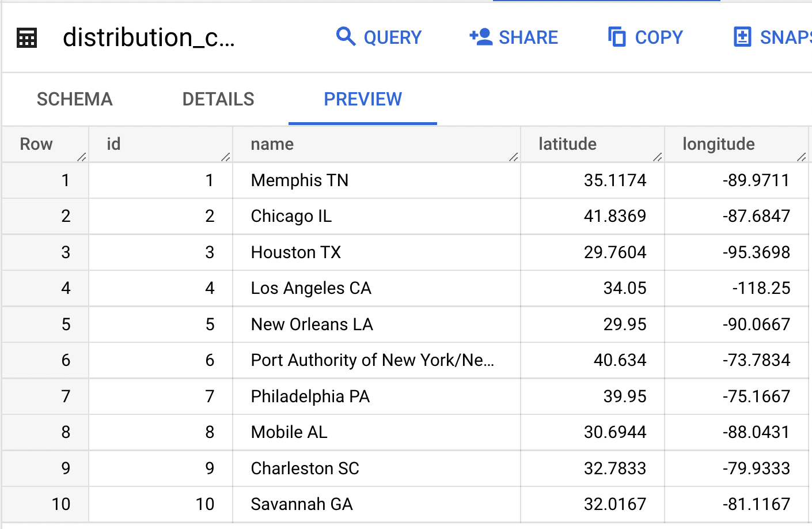
Task: Select the PREVIEW tab
Action: [x=363, y=99]
